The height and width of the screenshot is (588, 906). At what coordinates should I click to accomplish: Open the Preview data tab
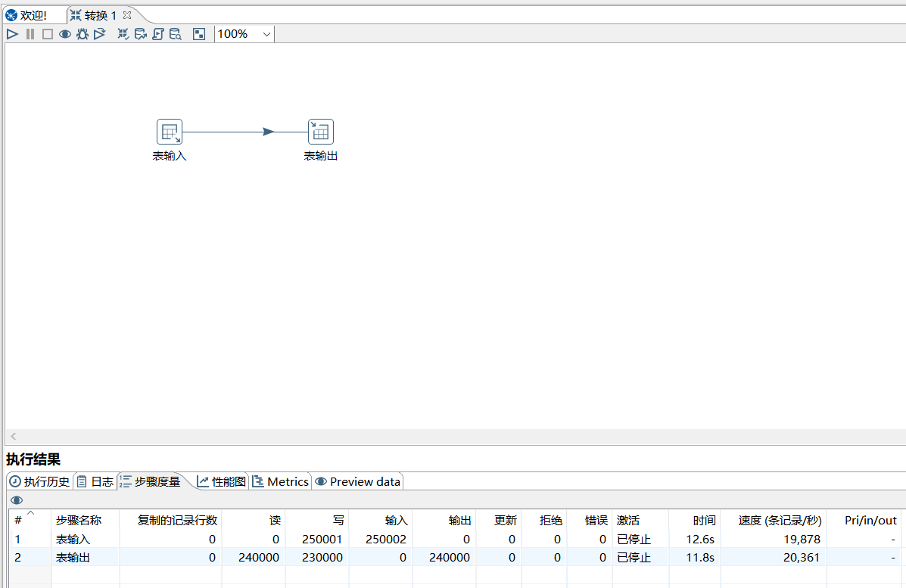click(x=358, y=482)
